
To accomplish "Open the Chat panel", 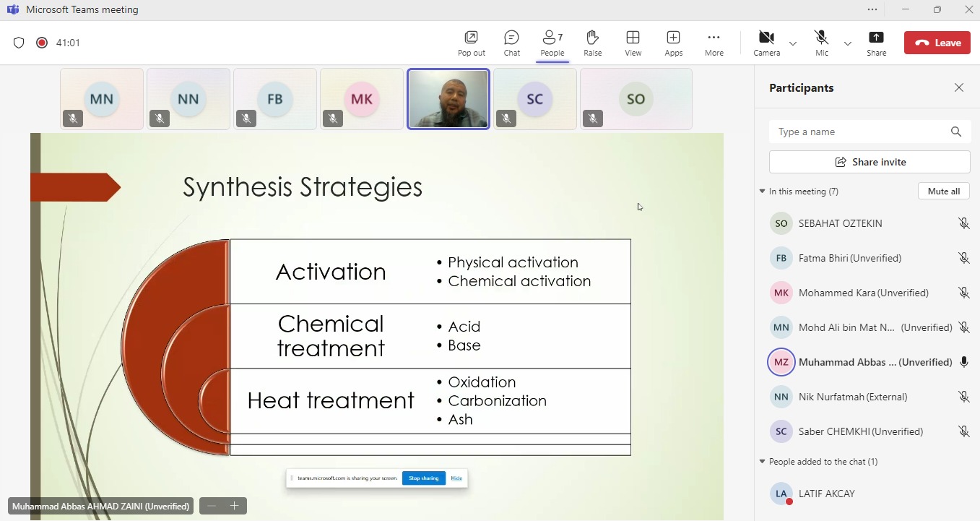I will point(511,43).
